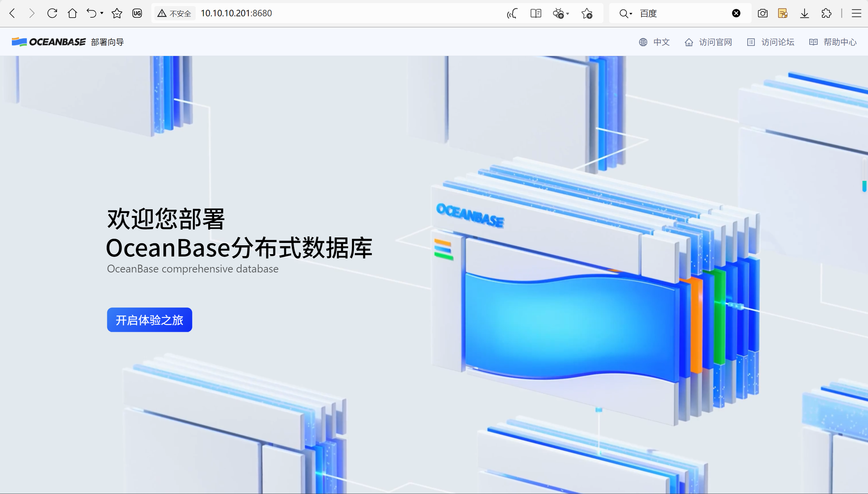868x494 pixels.
Task: Open the hamburger main menu
Action: click(x=856, y=13)
